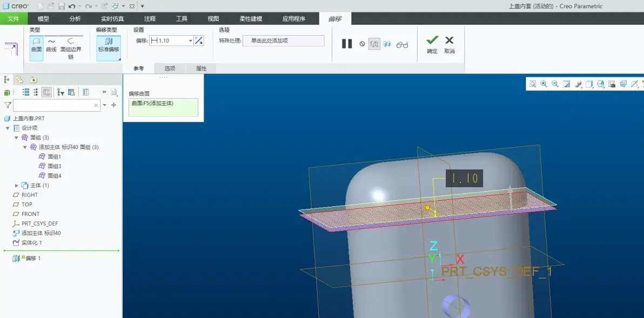Open the offset value 1.10 dropdown
The image size is (644, 318).
point(191,40)
